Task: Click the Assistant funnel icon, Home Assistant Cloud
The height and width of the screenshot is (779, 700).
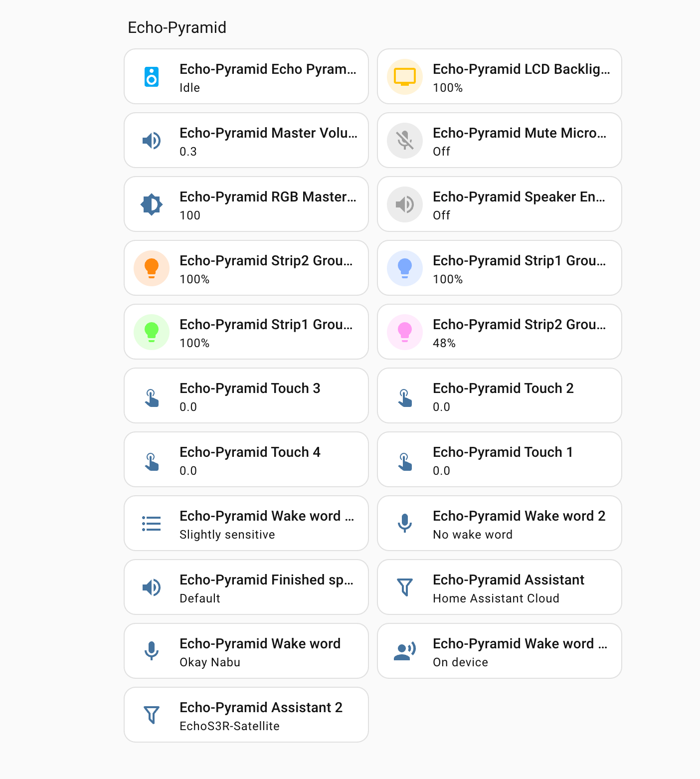Action: 405,587
